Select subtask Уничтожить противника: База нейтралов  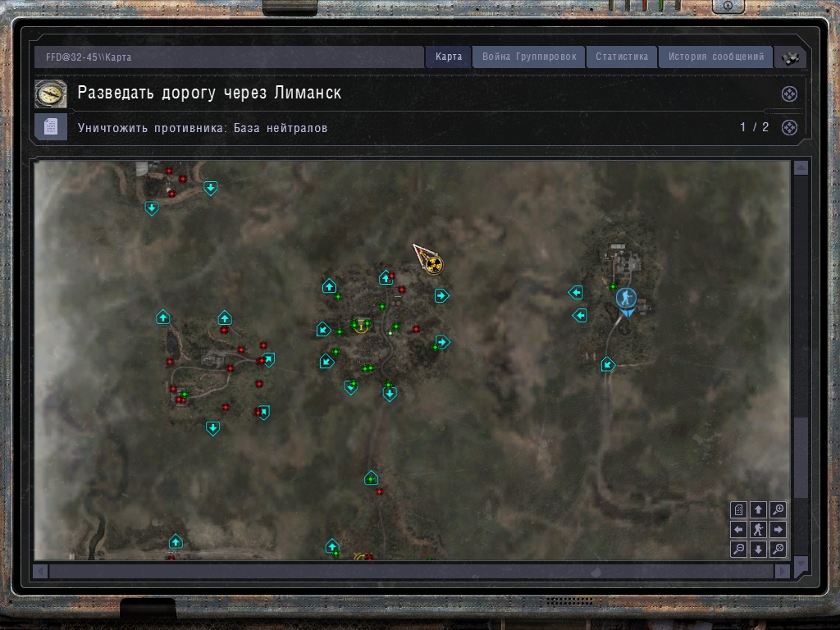(x=203, y=128)
